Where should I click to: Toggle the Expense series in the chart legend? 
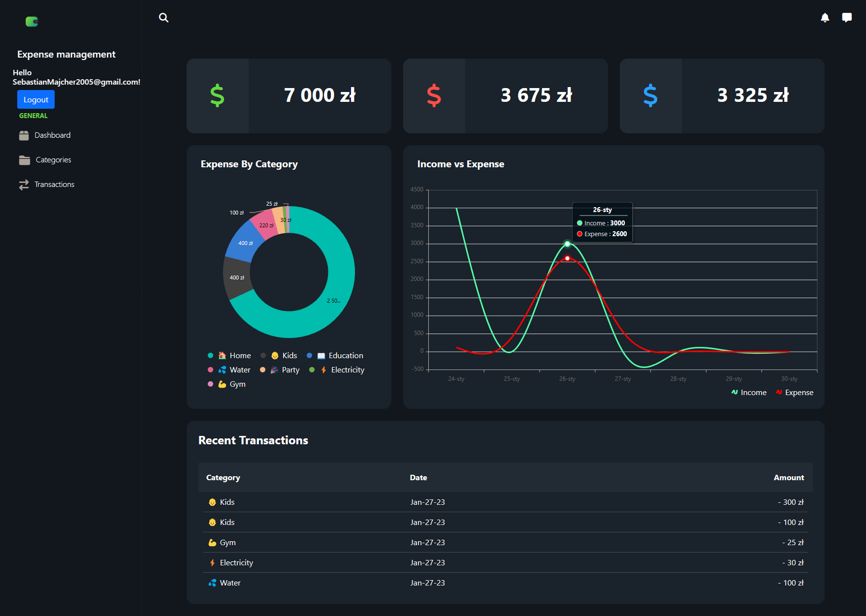(794, 392)
